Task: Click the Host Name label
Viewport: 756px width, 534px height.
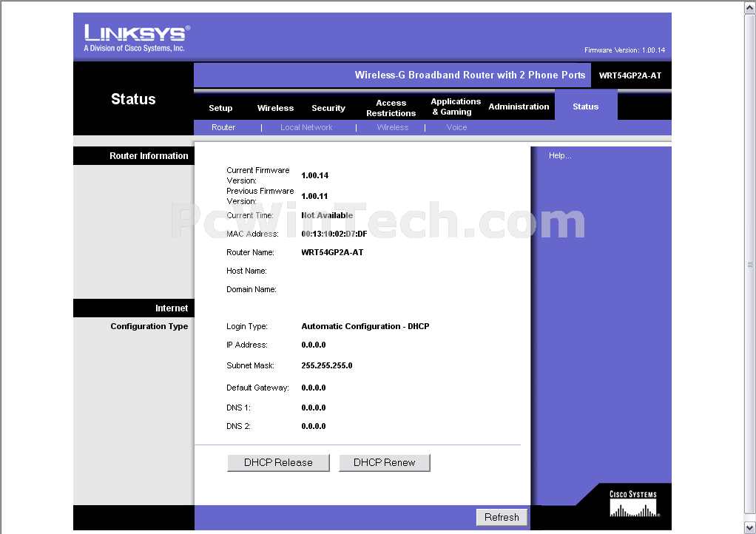Action: (x=246, y=271)
